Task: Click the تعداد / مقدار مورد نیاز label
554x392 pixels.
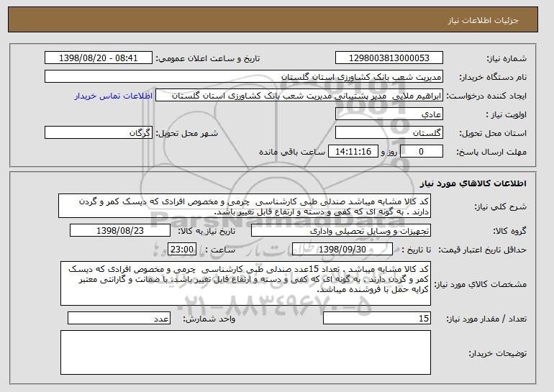Action: (x=486, y=319)
